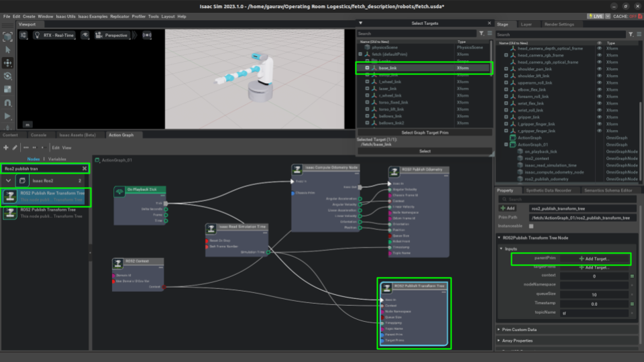The image size is (644, 362).
Task: Close the Select Targets dialog
Action: click(x=489, y=23)
